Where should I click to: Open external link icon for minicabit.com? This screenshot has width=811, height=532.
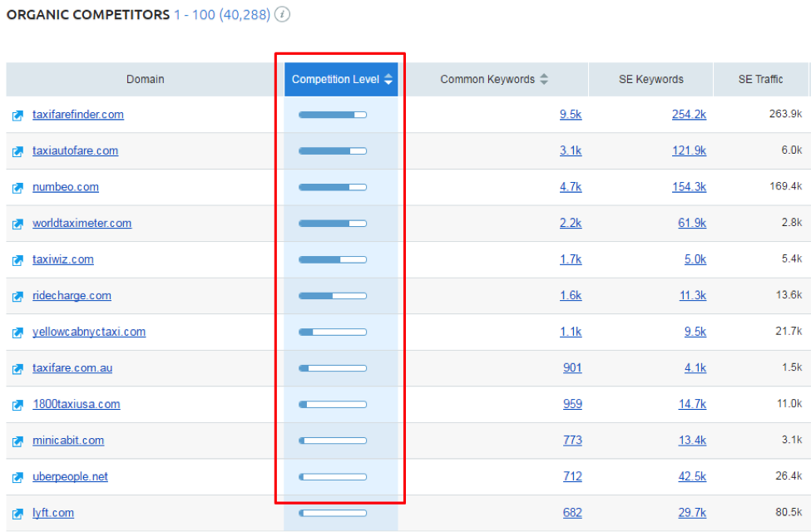coord(17,441)
